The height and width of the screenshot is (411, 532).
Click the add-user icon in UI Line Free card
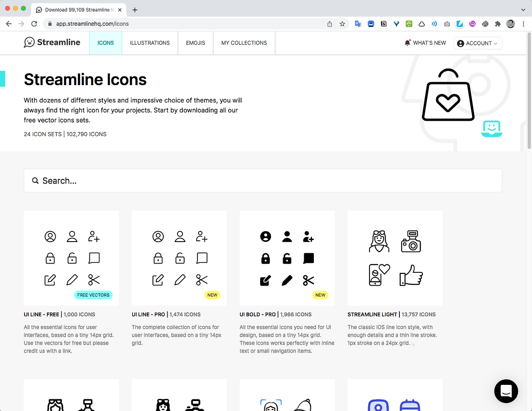94,237
